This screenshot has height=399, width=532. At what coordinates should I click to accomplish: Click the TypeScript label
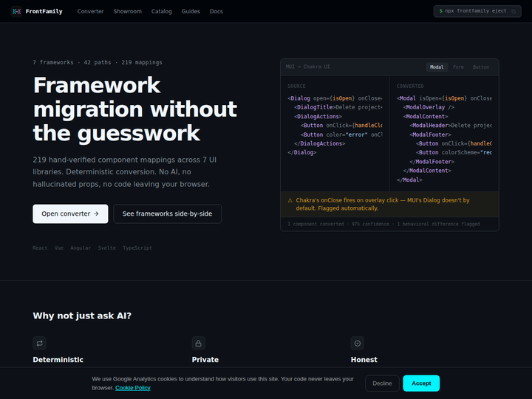tap(137, 248)
